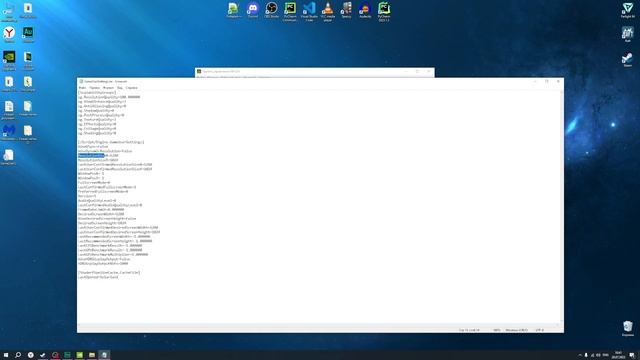Select the Adobe Audition desktop icon
Viewport: 640px width, 360px height.
coord(28,34)
